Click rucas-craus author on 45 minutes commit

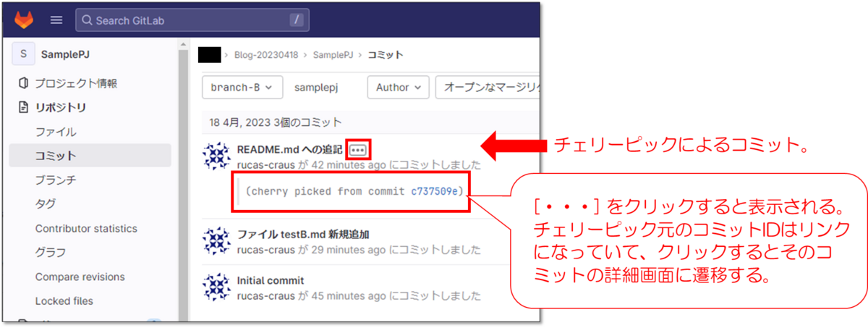(265, 296)
